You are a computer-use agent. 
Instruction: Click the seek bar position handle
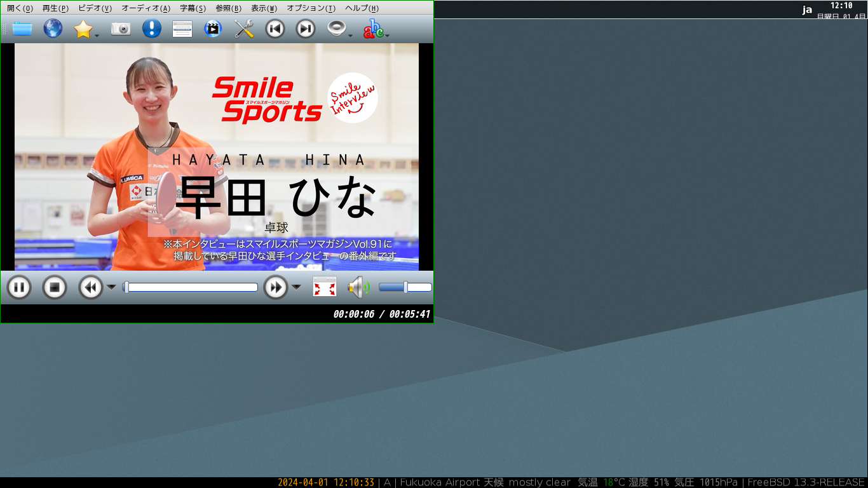126,287
